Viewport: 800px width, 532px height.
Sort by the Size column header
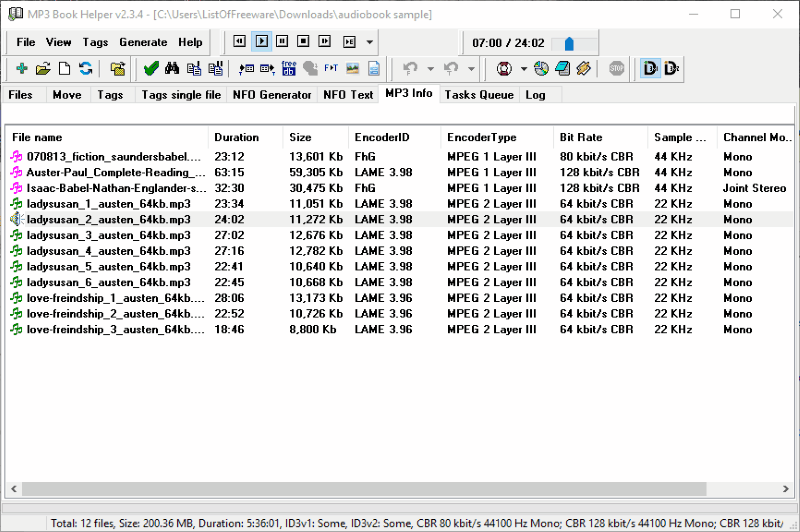(x=315, y=137)
